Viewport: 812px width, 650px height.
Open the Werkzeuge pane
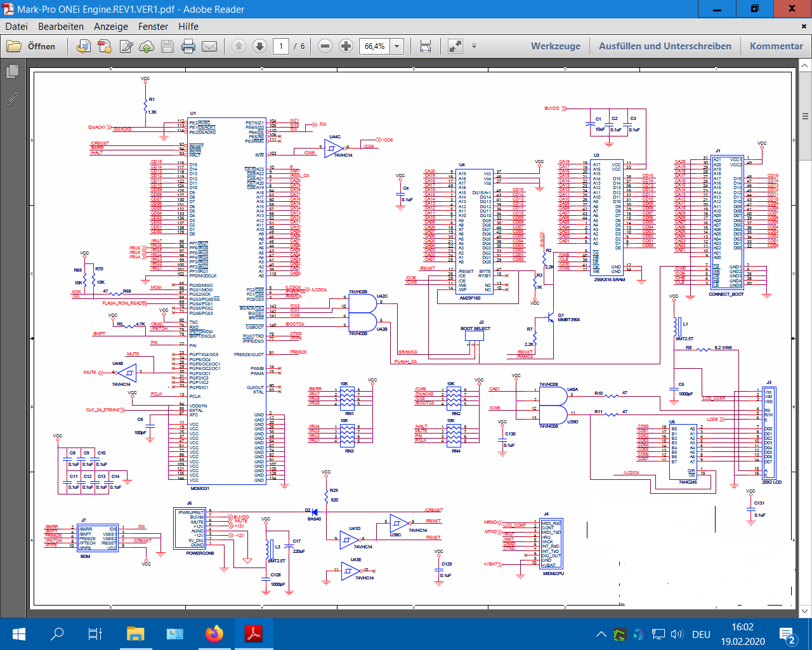(x=556, y=46)
